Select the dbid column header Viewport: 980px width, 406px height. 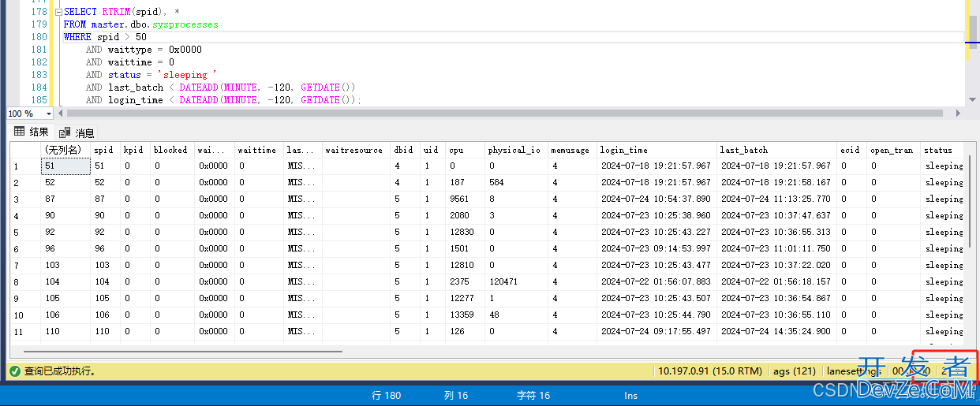pos(406,150)
